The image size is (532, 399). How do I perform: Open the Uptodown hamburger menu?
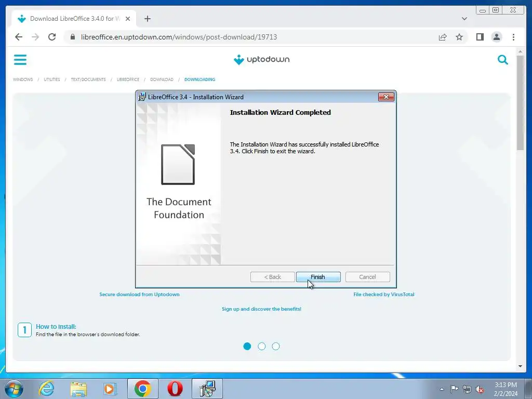pos(20,60)
